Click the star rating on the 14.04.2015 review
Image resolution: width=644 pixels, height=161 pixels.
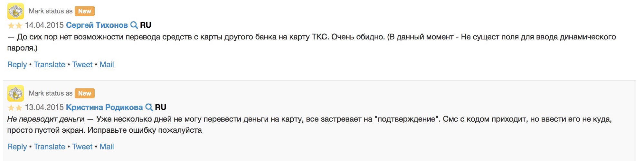point(15,25)
